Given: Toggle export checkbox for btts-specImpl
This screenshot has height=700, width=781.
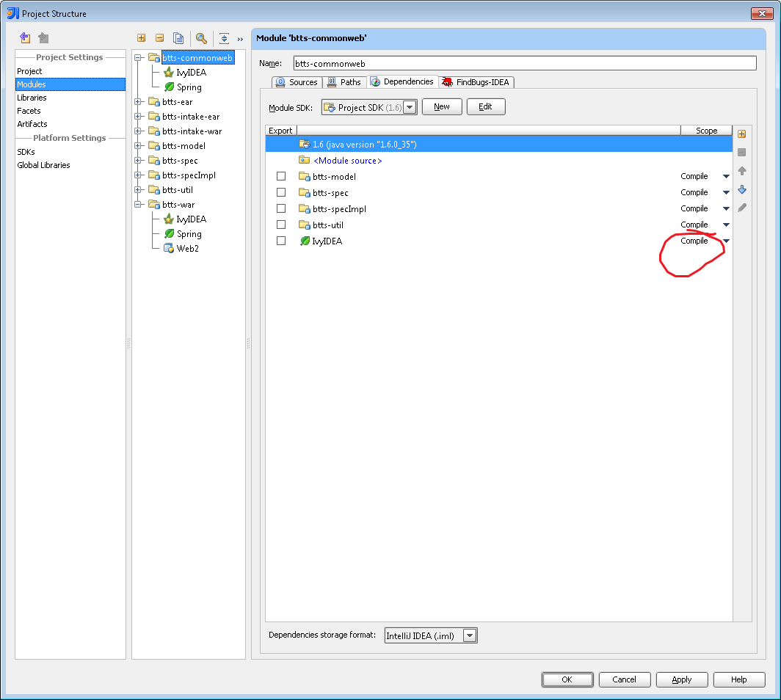Looking at the screenshot, I should click(x=281, y=208).
